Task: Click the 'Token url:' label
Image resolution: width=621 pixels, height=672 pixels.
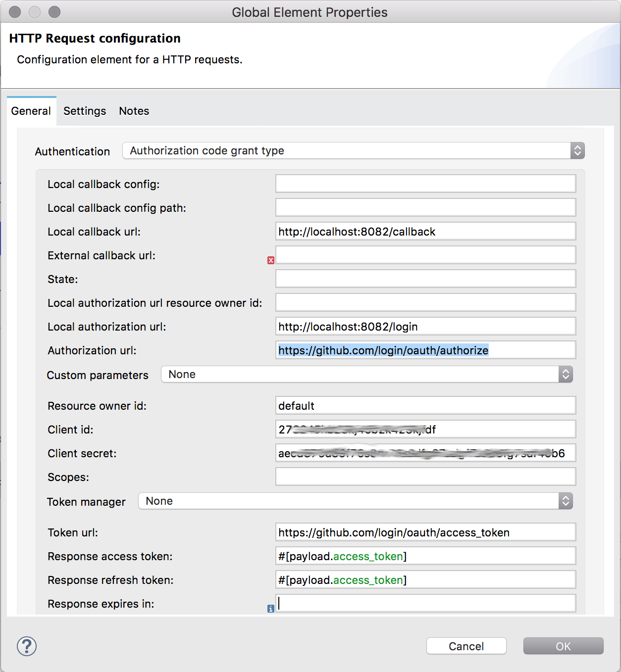Action: pyautogui.click(x=73, y=532)
